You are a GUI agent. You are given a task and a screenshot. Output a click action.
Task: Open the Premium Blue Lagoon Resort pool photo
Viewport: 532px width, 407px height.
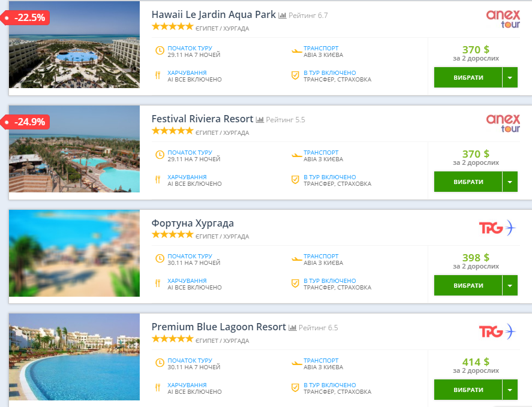pyautogui.click(x=74, y=357)
